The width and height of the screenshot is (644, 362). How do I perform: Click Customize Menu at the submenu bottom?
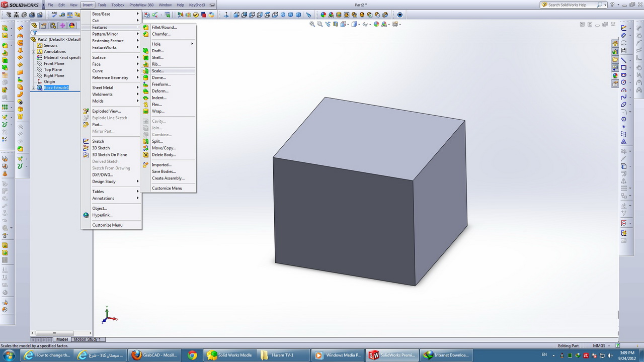pyautogui.click(x=167, y=188)
